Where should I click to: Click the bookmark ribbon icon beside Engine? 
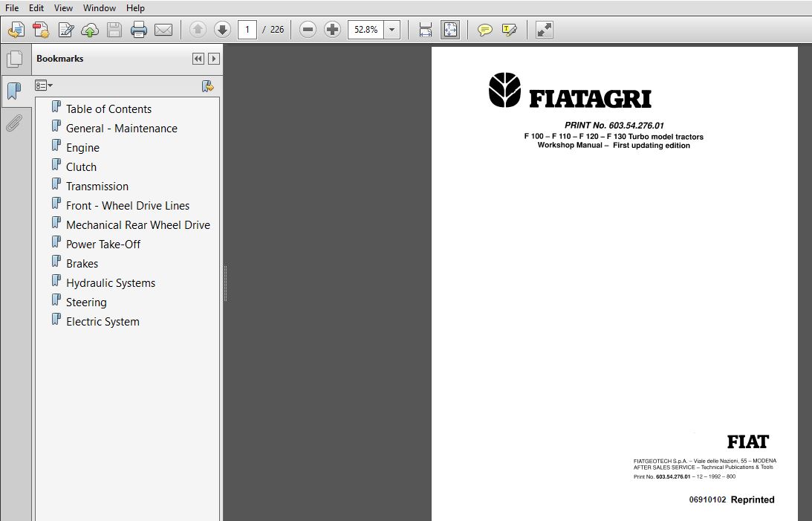[x=56, y=146]
